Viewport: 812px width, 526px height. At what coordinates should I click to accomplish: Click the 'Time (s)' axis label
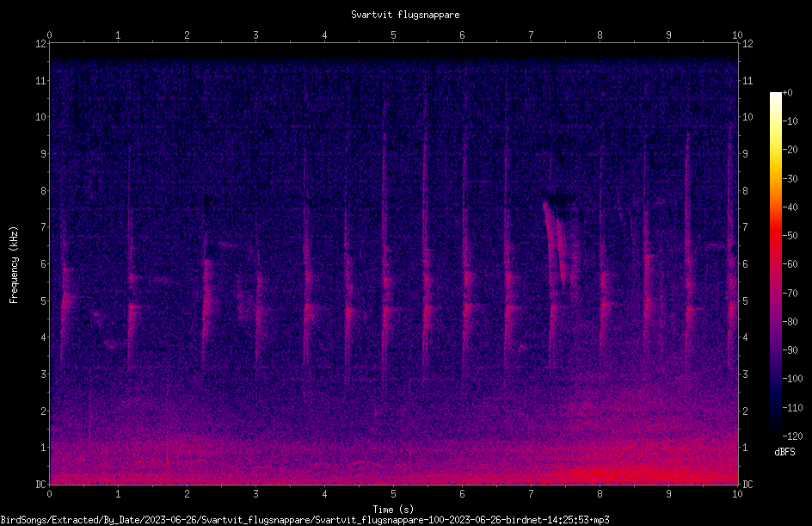(x=393, y=510)
